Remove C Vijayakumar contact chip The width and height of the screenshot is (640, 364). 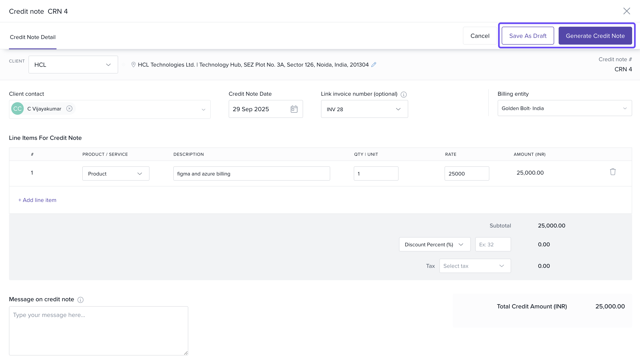click(69, 108)
